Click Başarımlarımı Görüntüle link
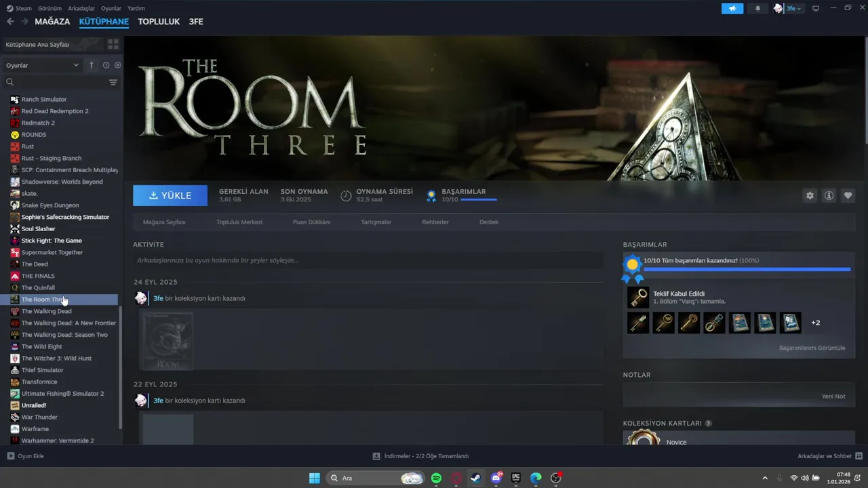This screenshot has height=488, width=868. 812,348
